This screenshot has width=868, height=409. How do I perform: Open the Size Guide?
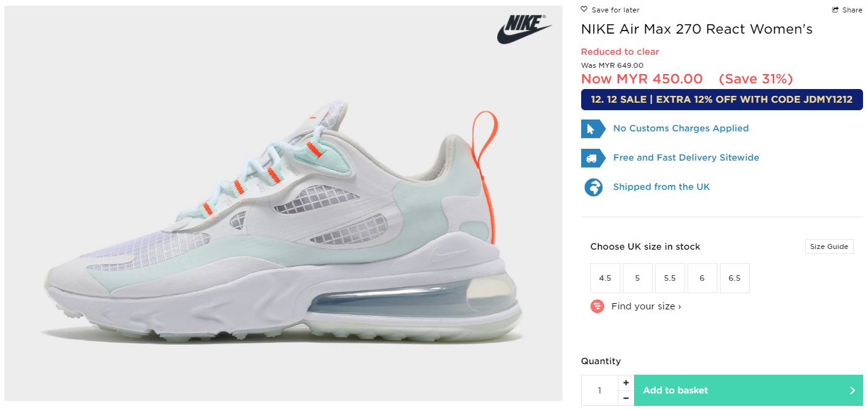point(829,247)
